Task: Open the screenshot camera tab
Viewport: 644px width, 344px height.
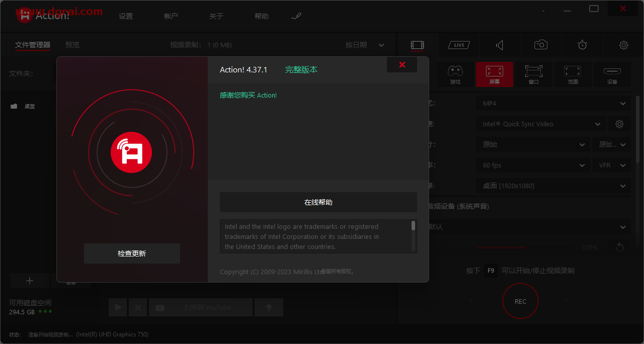Action: (541, 45)
